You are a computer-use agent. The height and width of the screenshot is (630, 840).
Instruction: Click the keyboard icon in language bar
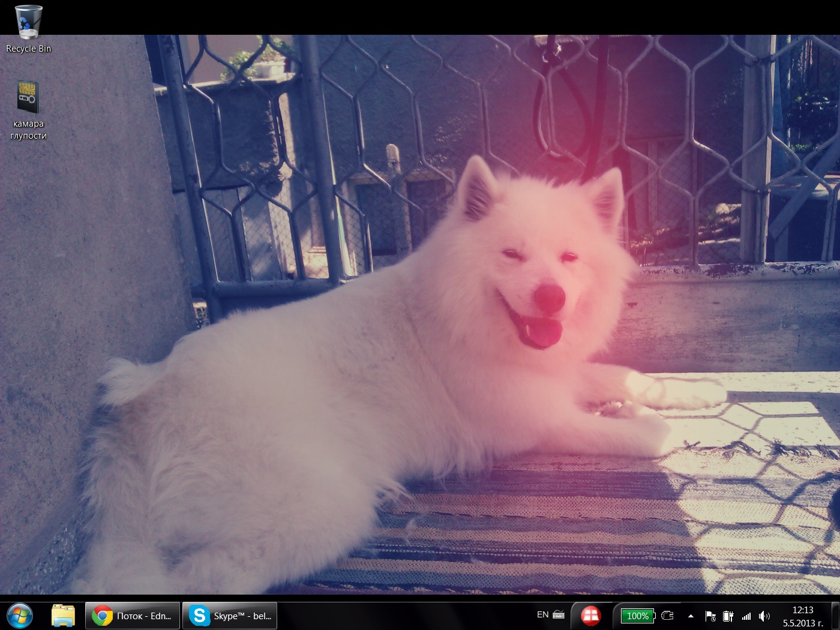[559, 614]
